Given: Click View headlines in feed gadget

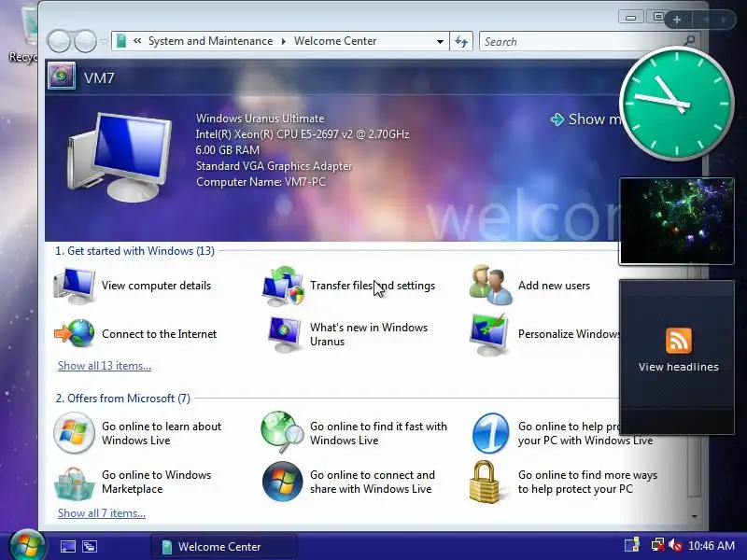Looking at the screenshot, I should click(x=679, y=367).
